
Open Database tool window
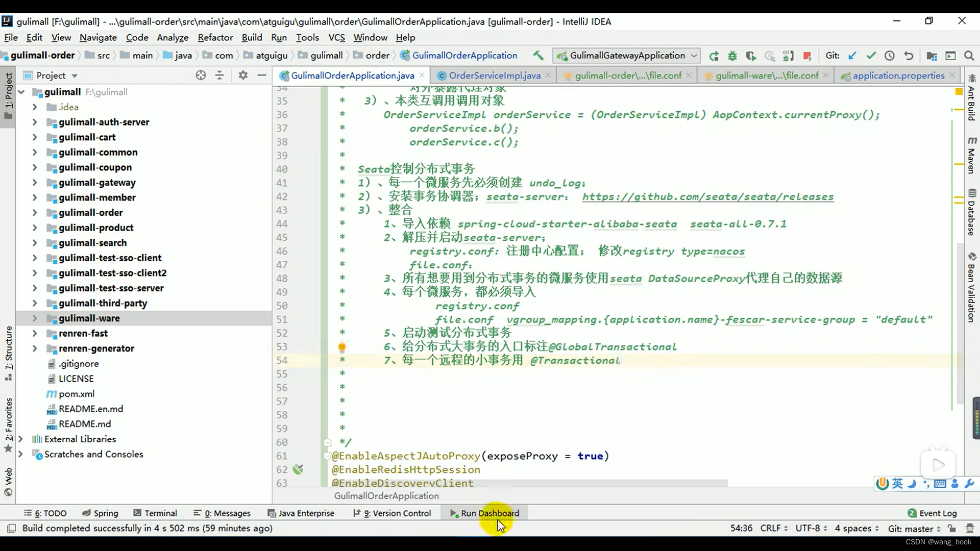click(x=971, y=212)
